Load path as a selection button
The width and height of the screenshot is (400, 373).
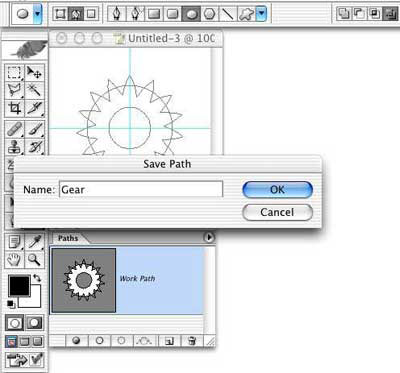(x=121, y=341)
